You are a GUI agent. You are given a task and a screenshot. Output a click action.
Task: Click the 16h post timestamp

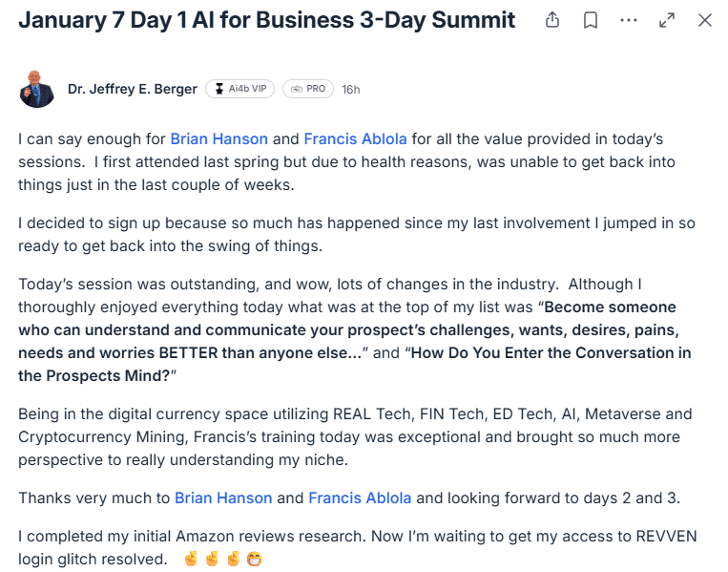351,90
